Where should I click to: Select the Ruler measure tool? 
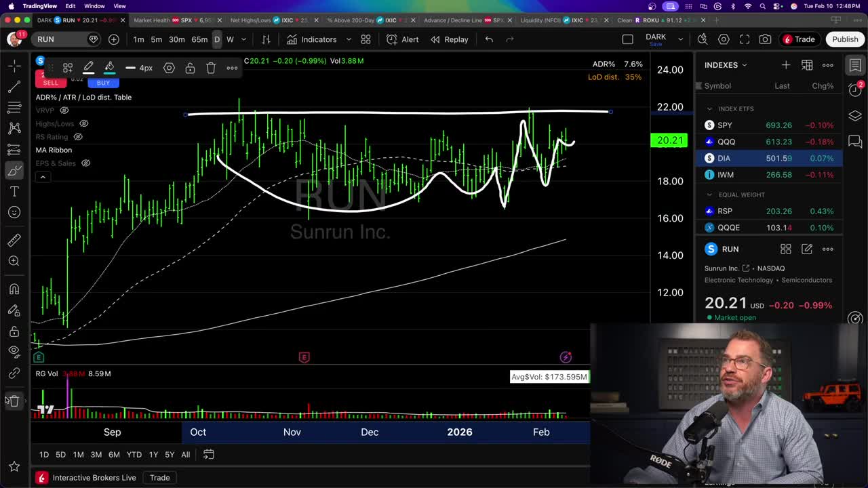[14, 239]
